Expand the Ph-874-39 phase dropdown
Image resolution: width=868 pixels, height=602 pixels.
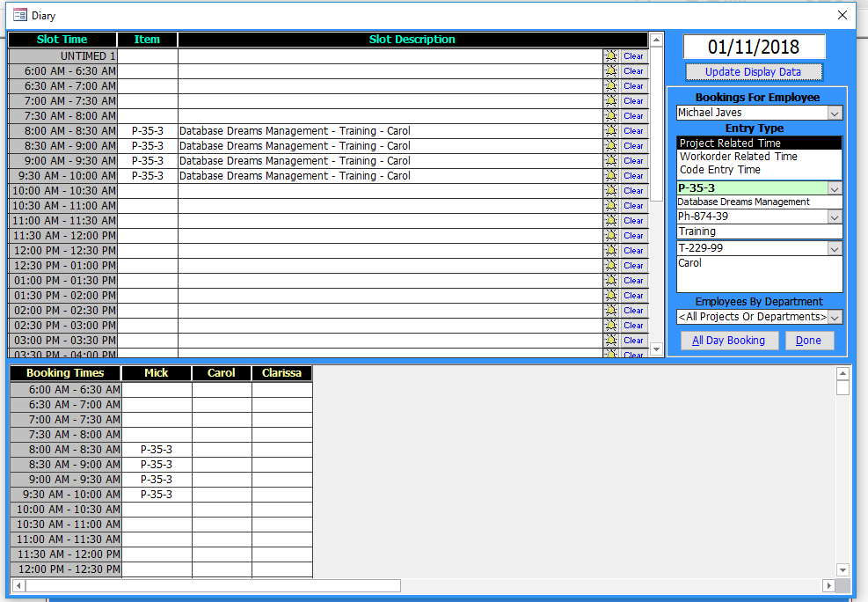835,217
